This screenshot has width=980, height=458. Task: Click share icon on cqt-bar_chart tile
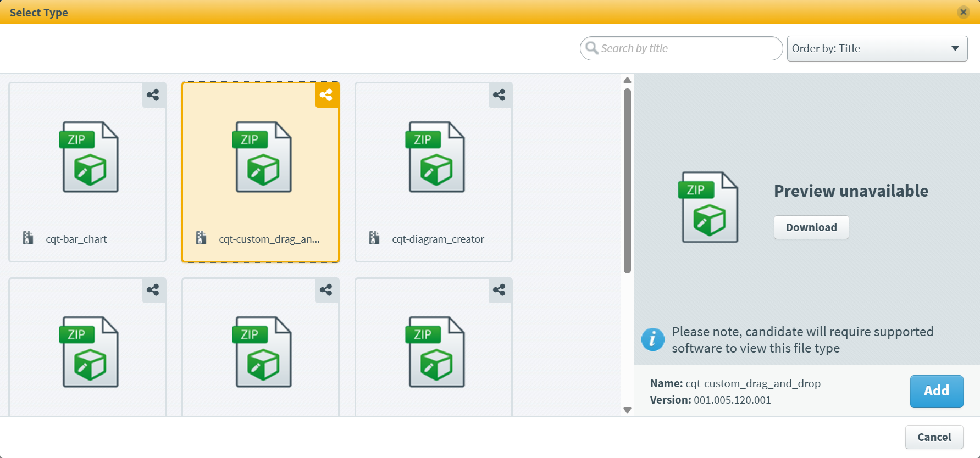[153, 95]
